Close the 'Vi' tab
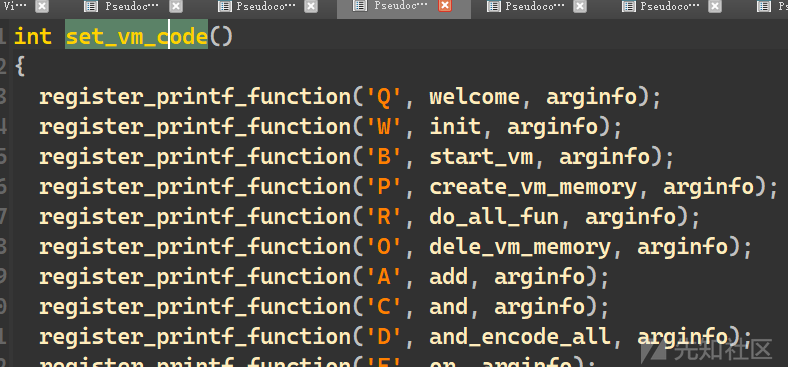The image size is (788, 367). pyautogui.click(x=42, y=6)
